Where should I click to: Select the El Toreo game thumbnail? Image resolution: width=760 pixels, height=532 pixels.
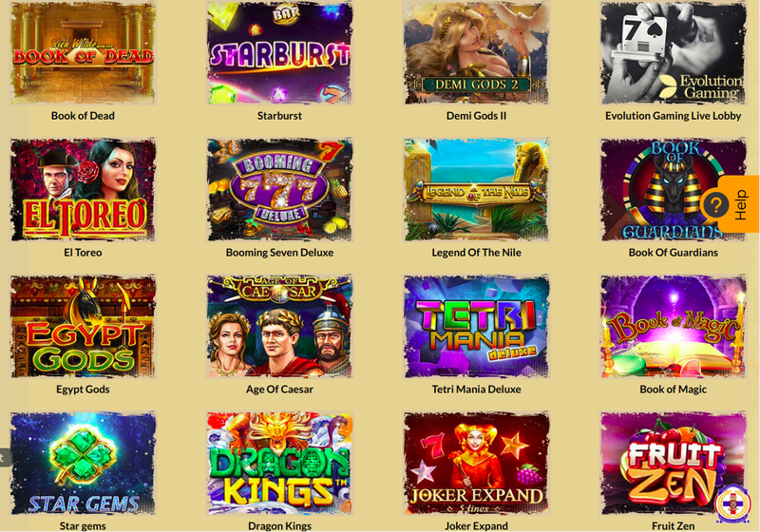coord(83,189)
